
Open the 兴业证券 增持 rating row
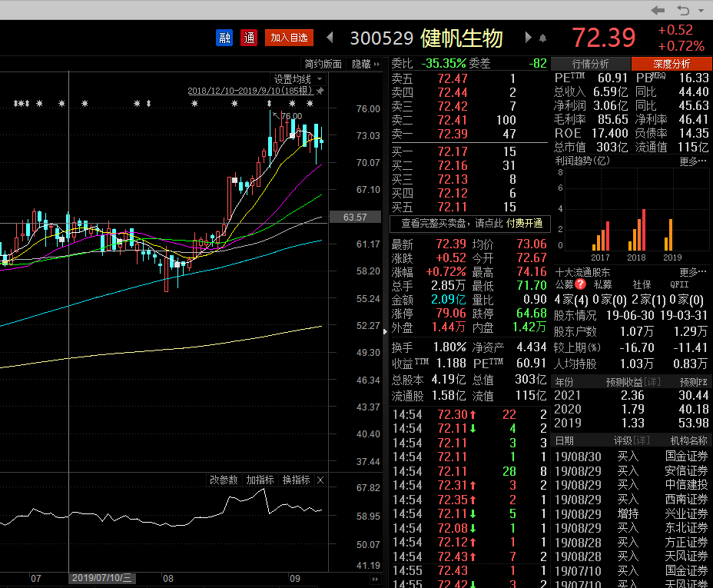pos(631,514)
